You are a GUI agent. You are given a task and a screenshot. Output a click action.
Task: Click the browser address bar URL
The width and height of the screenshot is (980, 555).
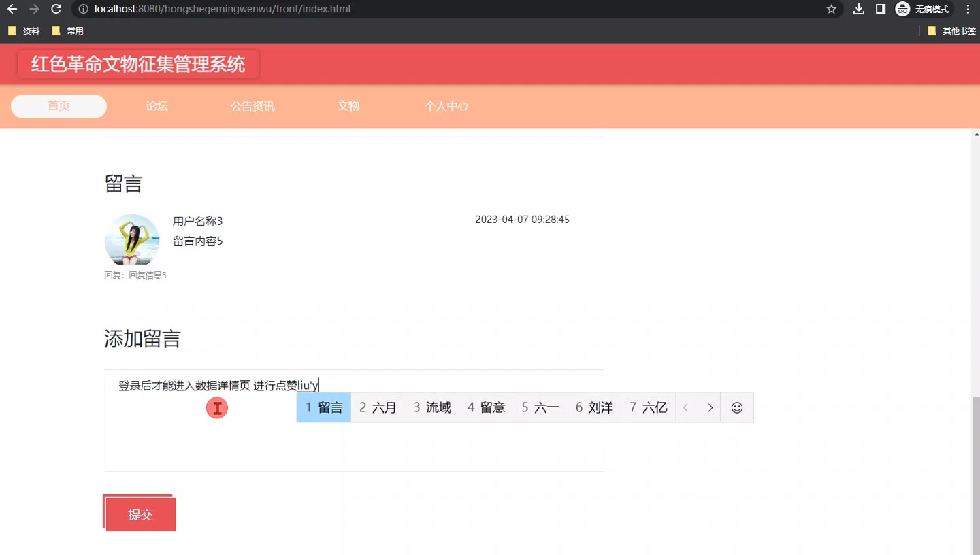point(223,10)
